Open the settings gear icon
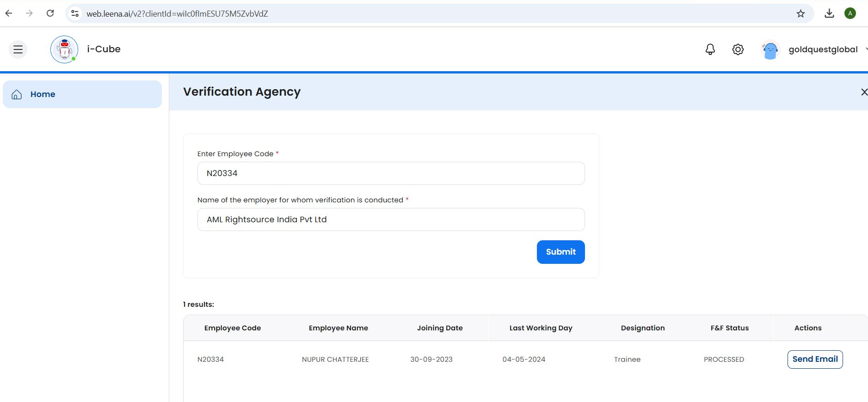Screen dimensions: 868x402 click(738, 49)
